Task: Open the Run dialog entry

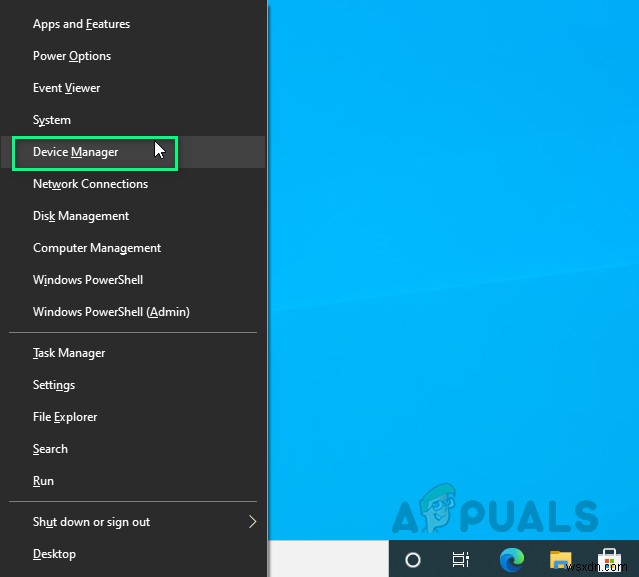Action: pos(133,481)
